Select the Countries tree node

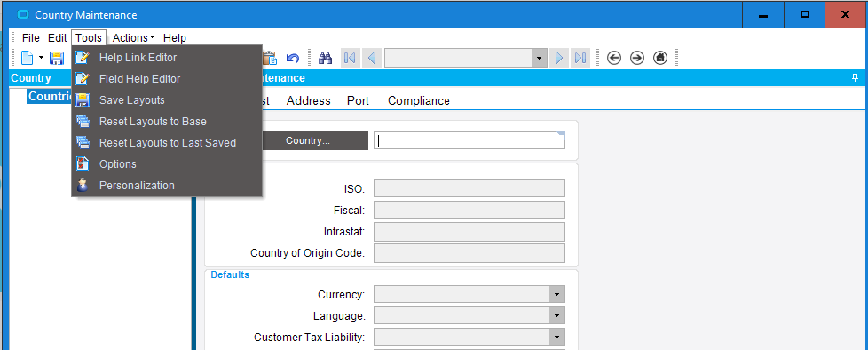pos(50,96)
